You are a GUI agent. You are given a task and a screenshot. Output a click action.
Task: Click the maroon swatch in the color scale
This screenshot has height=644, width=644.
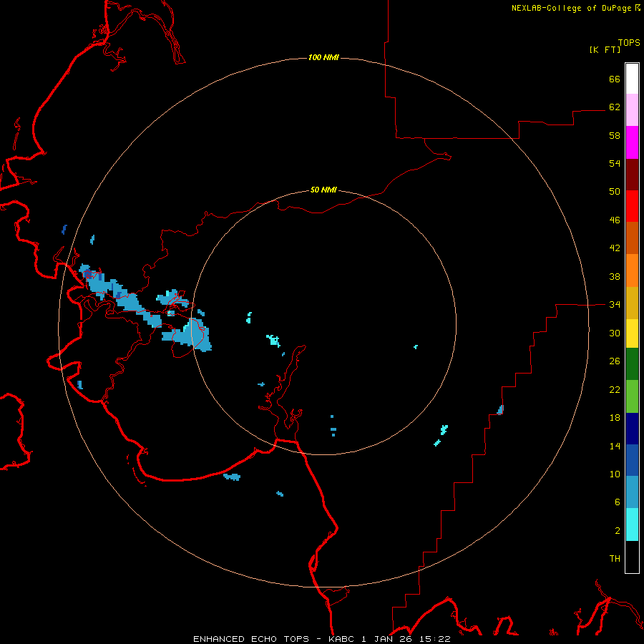tap(632, 174)
